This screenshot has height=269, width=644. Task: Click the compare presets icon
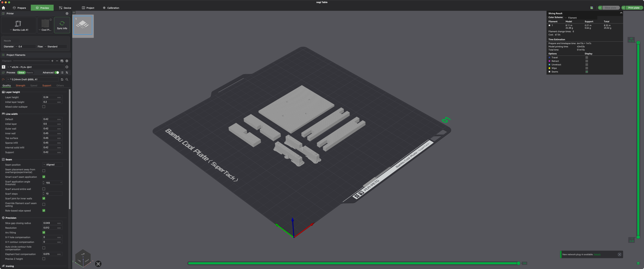(67, 73)
